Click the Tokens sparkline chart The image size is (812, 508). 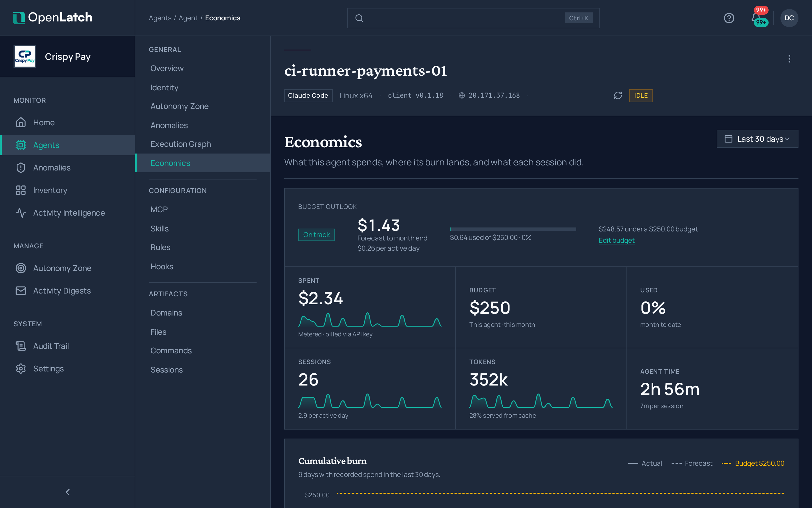[x=540, y=401]
